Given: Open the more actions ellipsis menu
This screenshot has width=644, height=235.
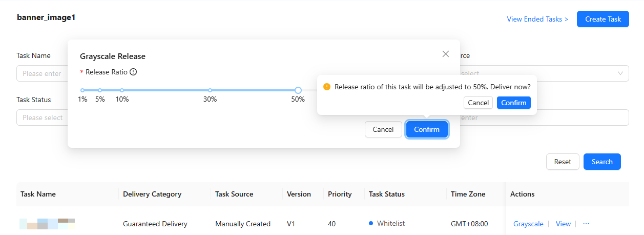Looking at the screenshot, I should 586,224.
